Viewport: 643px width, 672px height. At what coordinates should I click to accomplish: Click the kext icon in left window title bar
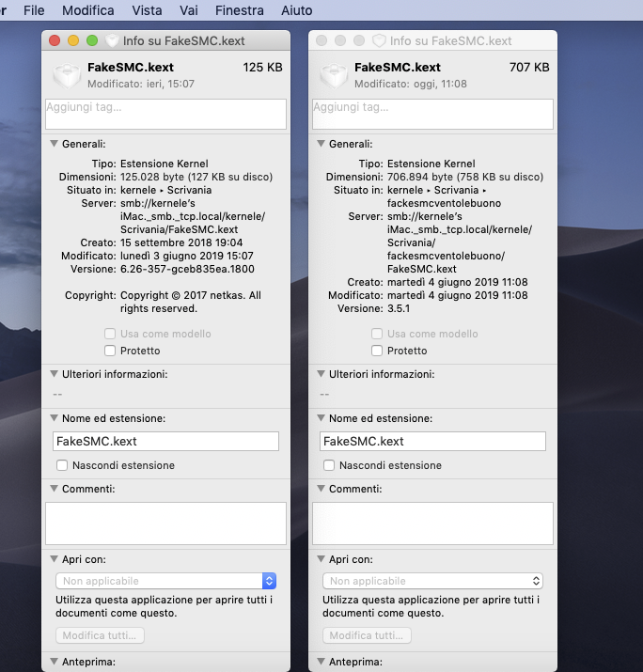click(112, 40)
